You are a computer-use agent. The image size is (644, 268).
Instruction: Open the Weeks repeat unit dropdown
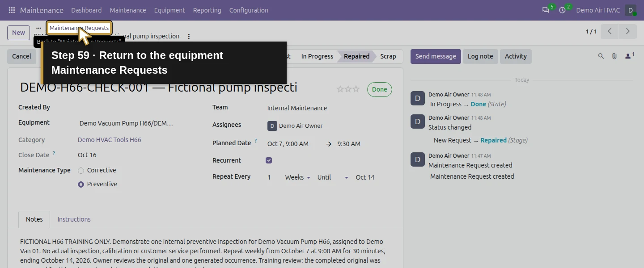tap(297, 177)
